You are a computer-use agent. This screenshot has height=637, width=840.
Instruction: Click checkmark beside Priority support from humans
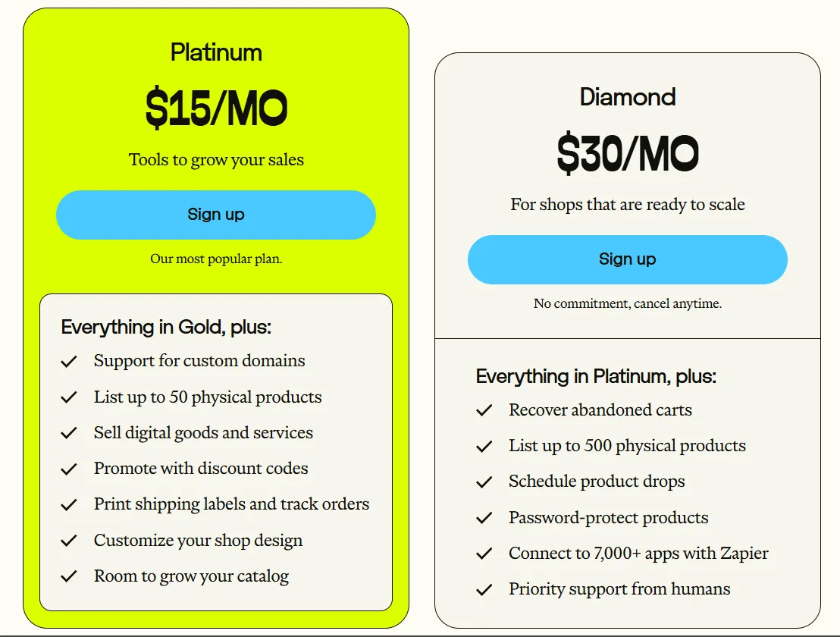(484, 590)
